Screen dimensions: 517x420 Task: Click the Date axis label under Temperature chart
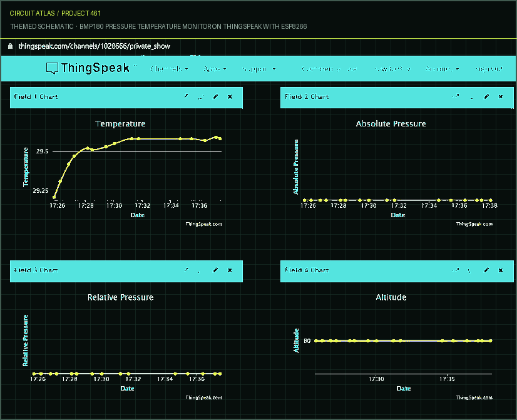[x=138, y=215]
